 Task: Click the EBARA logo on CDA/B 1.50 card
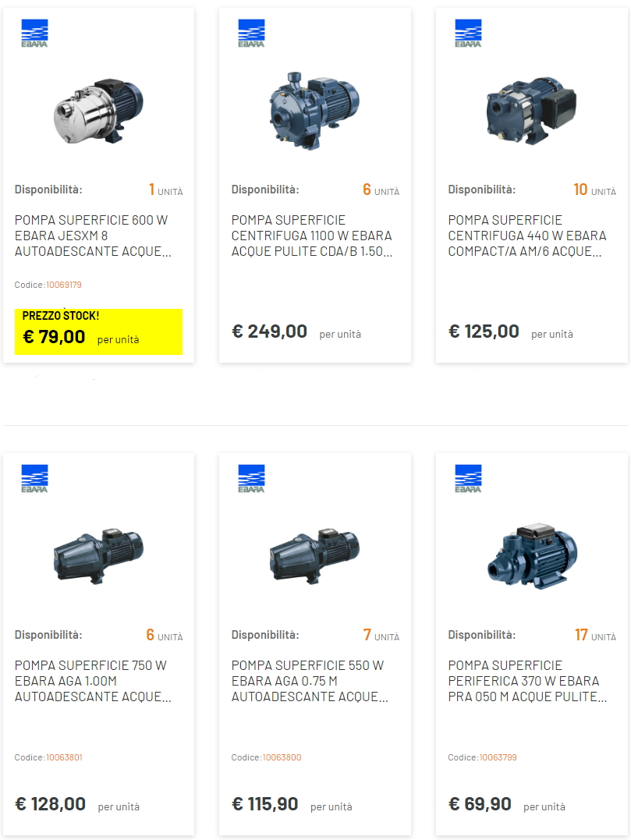tap(251, 34)
